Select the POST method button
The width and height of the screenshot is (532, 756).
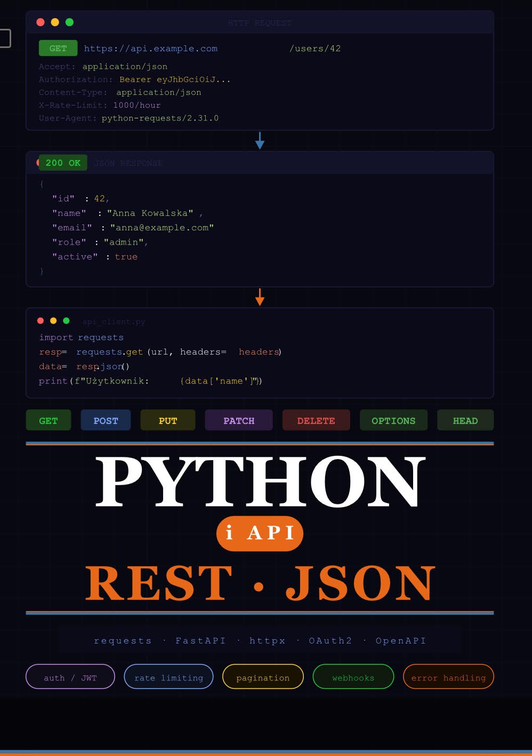106,421
